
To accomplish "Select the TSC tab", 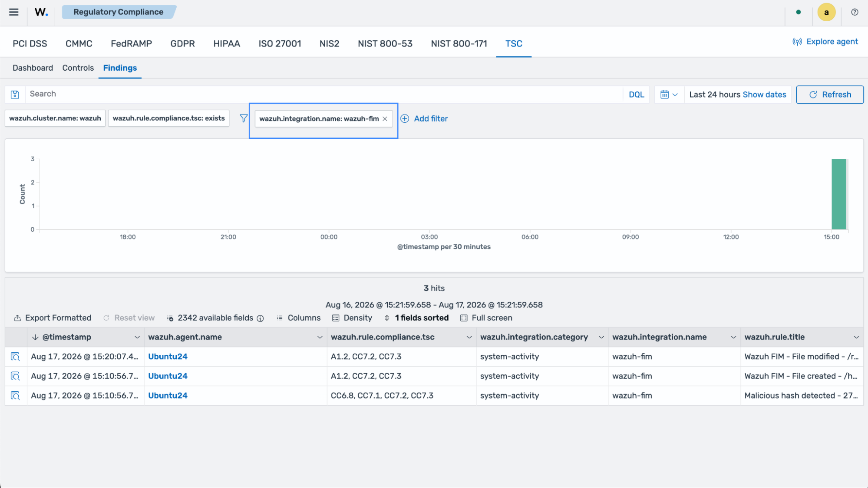I will (x=514, y=44).
